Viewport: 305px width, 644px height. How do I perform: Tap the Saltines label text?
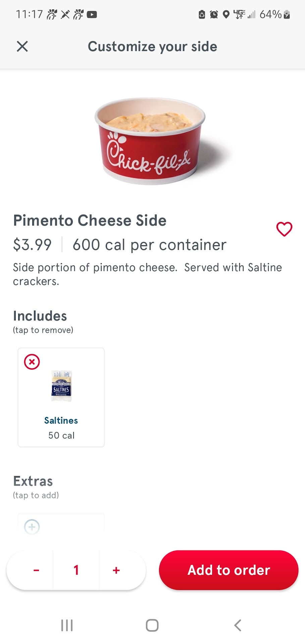click(61, 421)
